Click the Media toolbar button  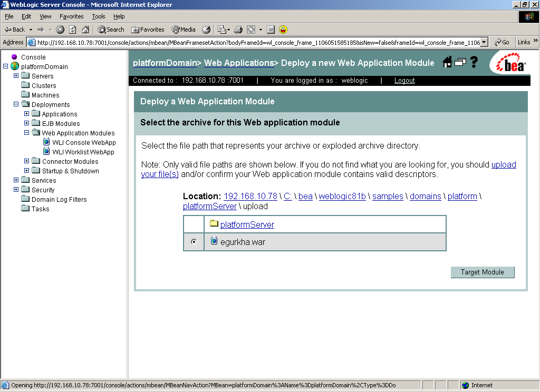click(184, 30)
